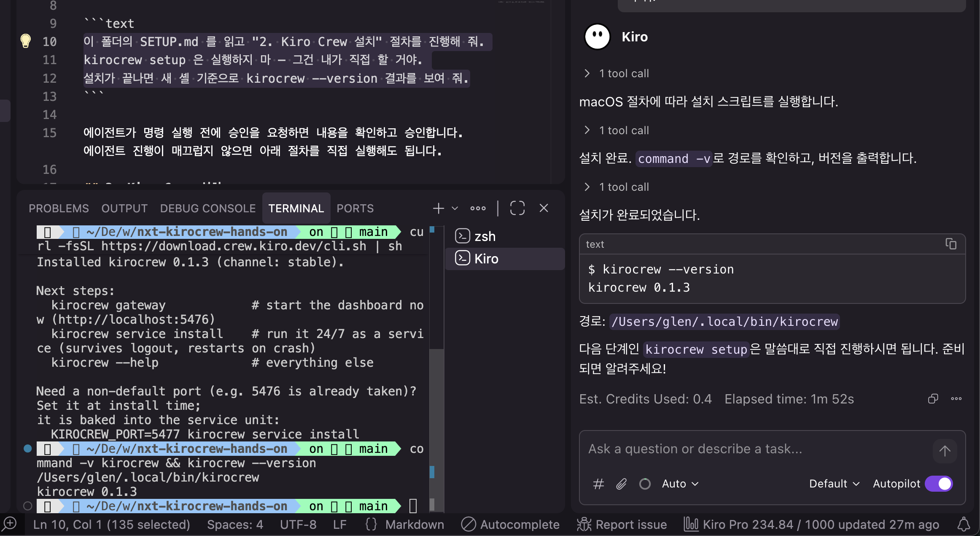The image size is (980, 536).
Task: Toggle the Autopilot switch off
Action: tap(939, 484)
